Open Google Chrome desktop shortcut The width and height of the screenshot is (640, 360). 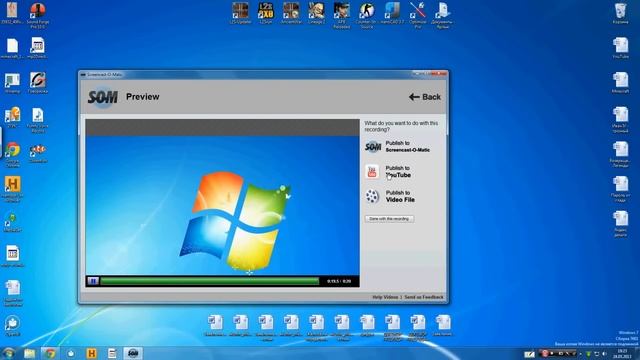tap(13, 155)
